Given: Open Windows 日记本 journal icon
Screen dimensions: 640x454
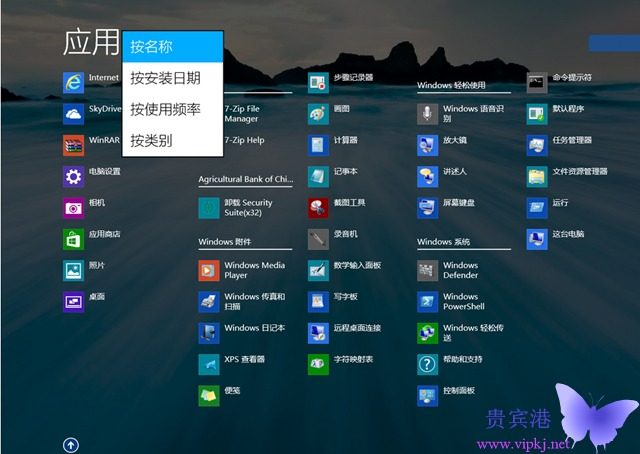Looking at the screenshot, I should [x=209, y=333].
